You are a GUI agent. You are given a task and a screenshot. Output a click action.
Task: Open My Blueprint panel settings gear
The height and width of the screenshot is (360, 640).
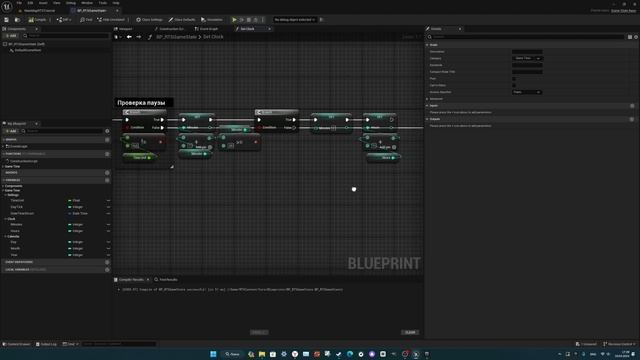coord(107,131)
